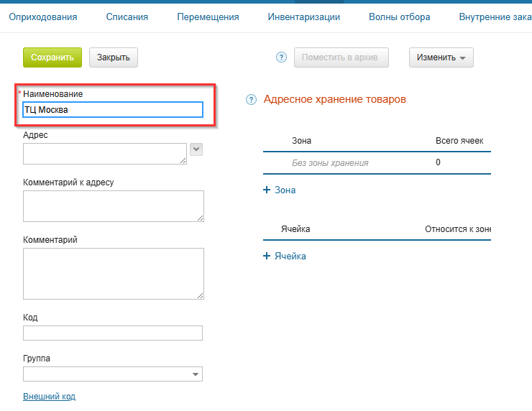The width and height of the screenshot is (532, 411).
Task: Go to the Перемещения tab
Action: click(208, 17)
